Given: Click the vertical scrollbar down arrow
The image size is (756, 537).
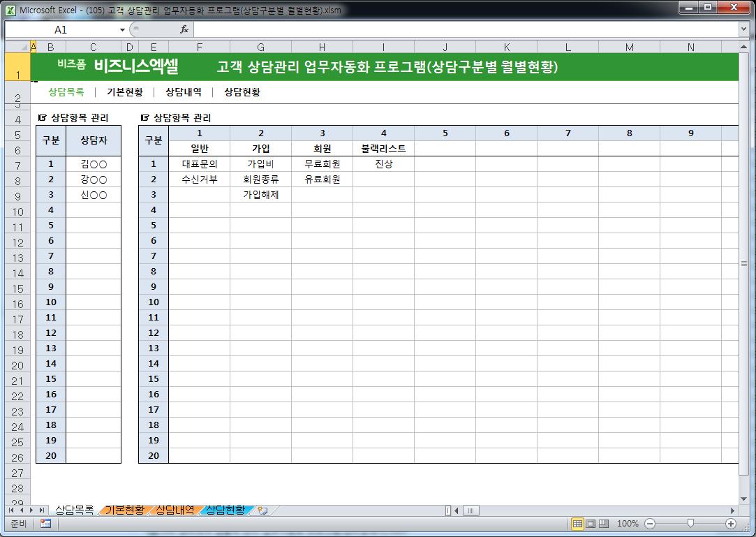Looking at the screenshot, I should tap(744, 499).
